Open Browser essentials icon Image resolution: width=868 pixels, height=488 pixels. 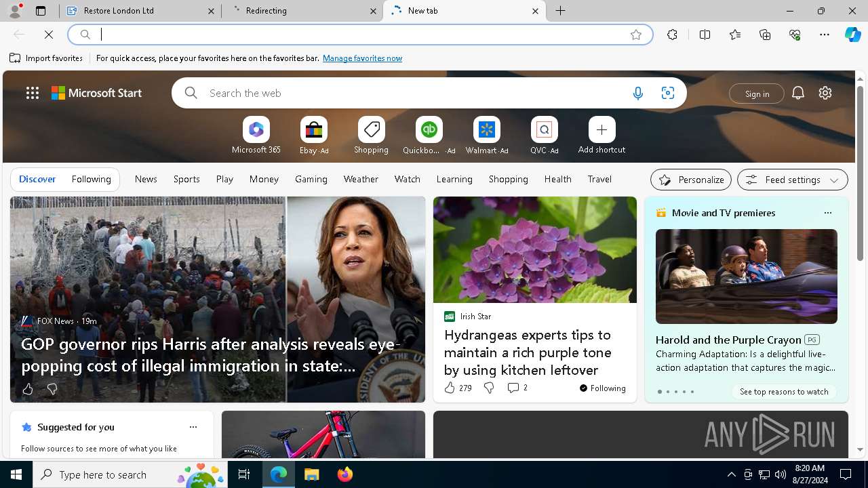coord(795,35)
